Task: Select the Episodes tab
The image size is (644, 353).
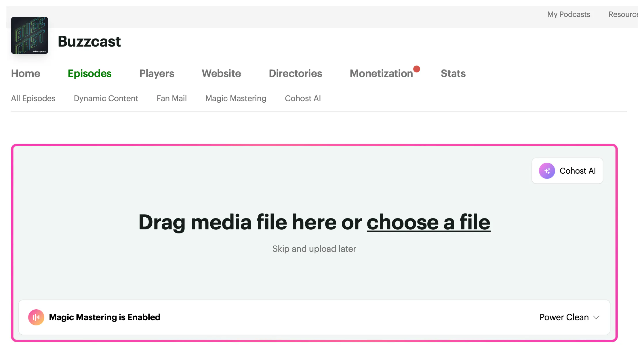Action: (89, 74)
